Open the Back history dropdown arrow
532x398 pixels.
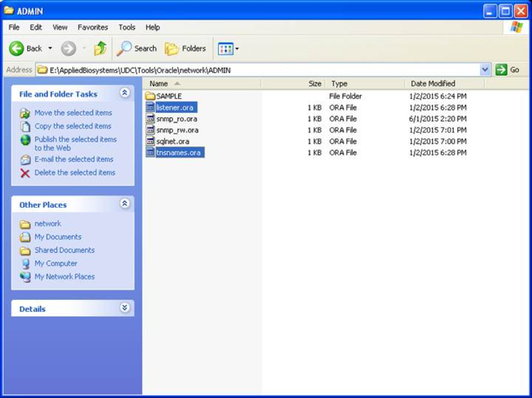[50, 49]
